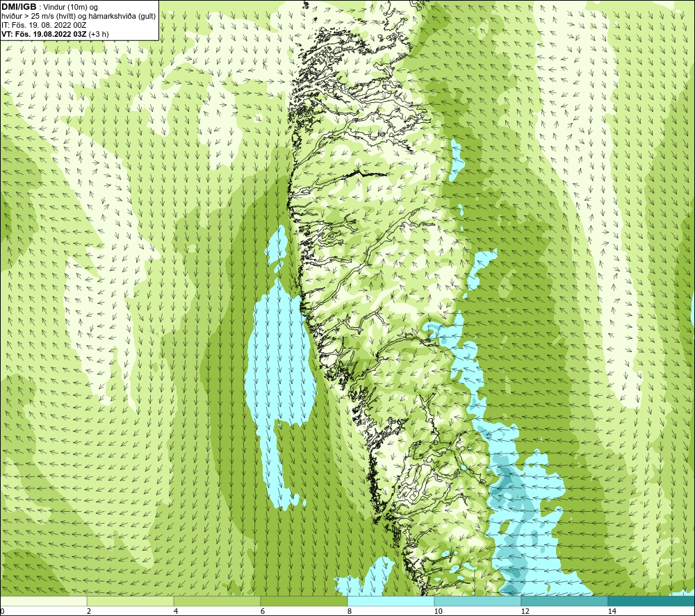Click the teal 12–14 m/s scale segment
The image size is (695, 616).
coord(564,601)
